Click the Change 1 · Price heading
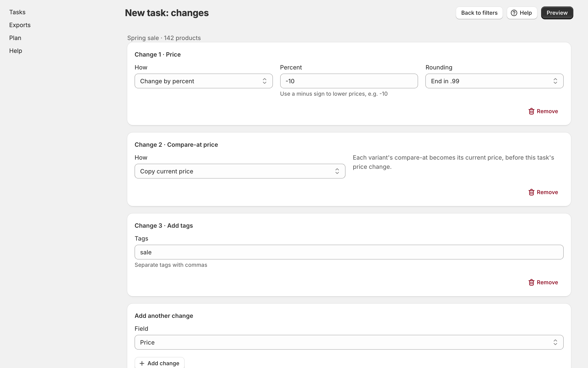 pyautogui.click(x=158, y=55)
